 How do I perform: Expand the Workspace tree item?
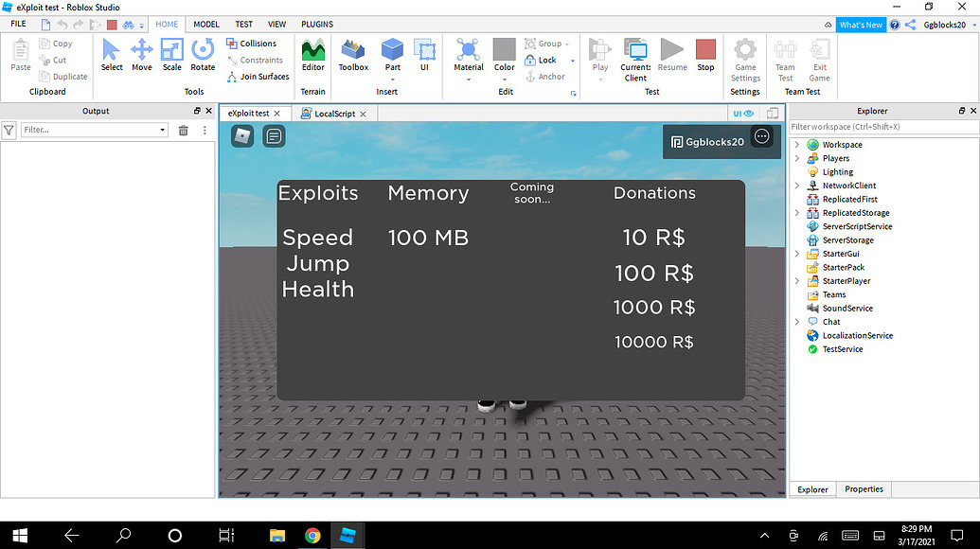(x=797, y=144)
